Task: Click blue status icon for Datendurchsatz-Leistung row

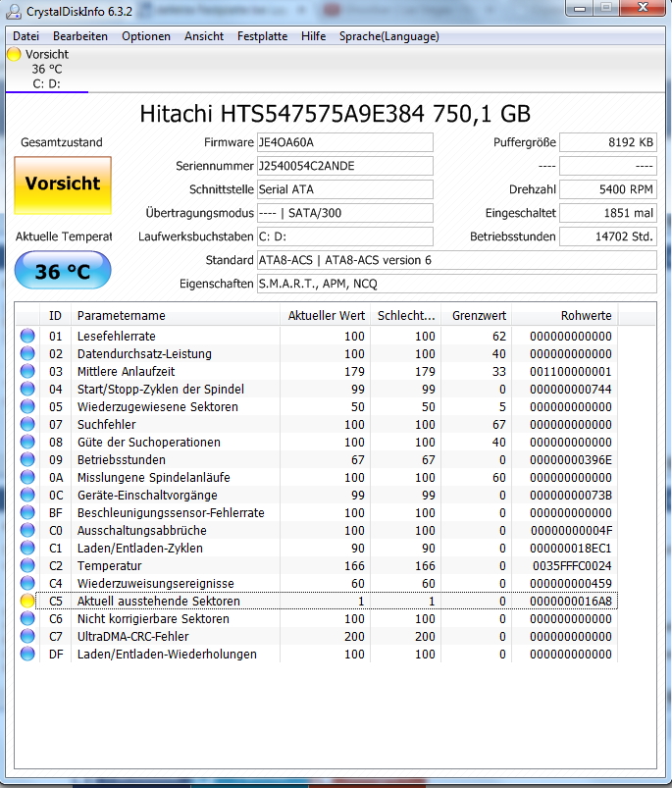Action: (x=27, y=353)
